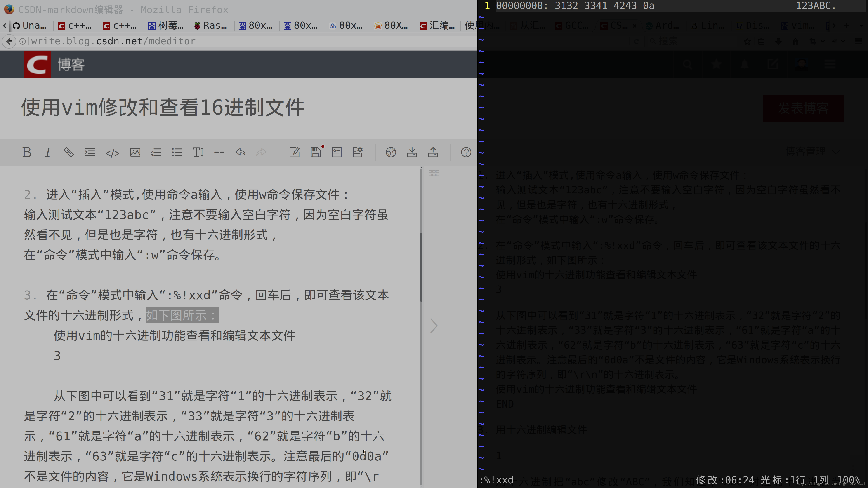
Task: Open the '汇编...' browser tab
Action: pyautogui.click(x=437, y=26)
